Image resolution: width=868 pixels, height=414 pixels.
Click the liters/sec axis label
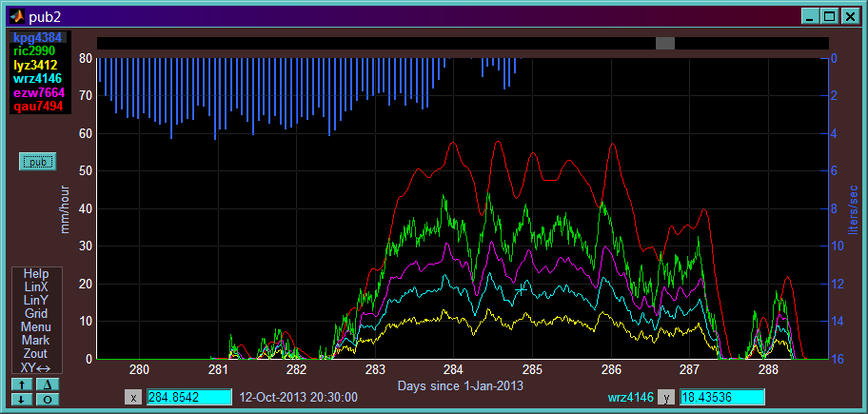(853, 209)
